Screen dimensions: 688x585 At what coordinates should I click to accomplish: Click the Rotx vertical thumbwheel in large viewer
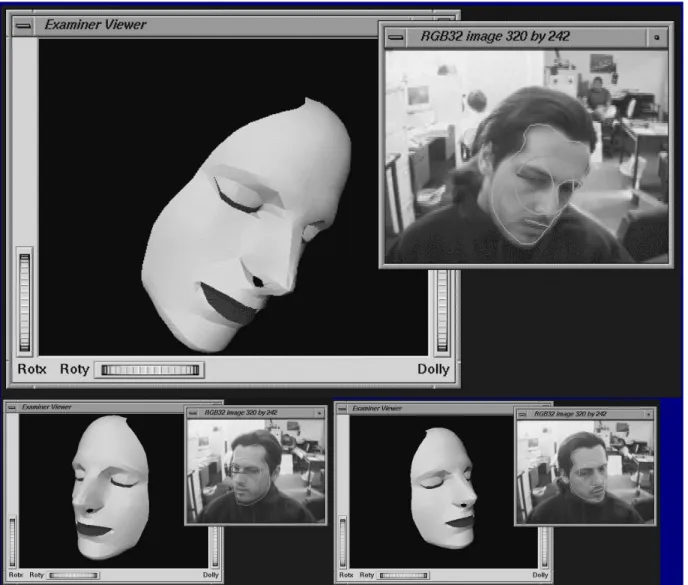coord(25,302)
